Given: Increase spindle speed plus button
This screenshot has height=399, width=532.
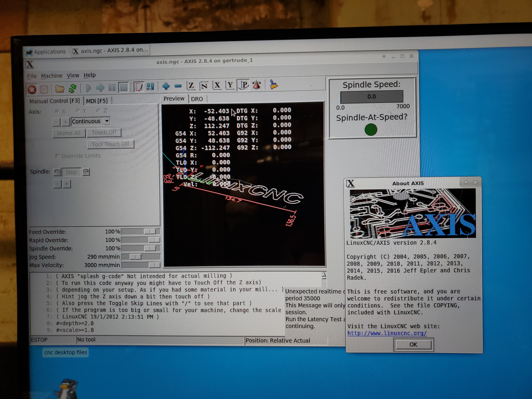Looking at the screenshot, I should (x=67, y=184).
